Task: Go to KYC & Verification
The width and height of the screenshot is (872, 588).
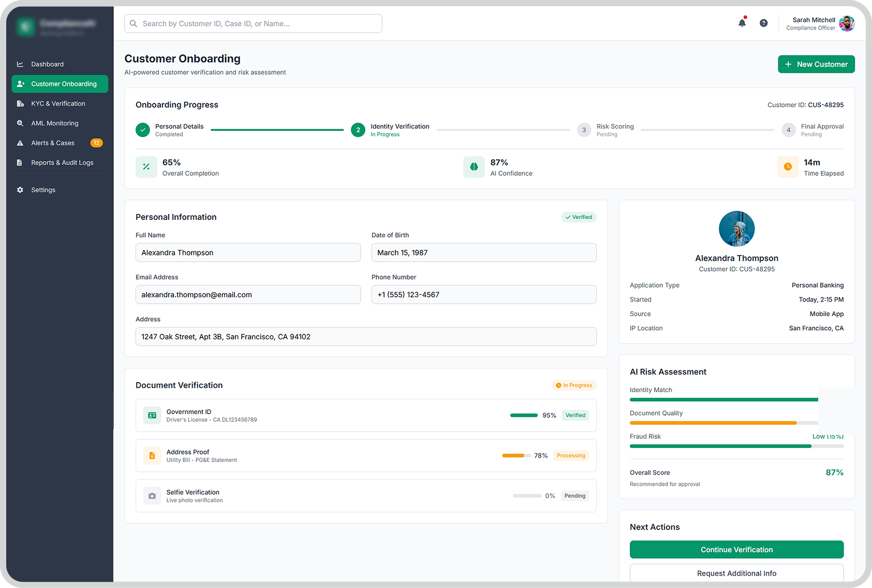Action: click(60, 103)
